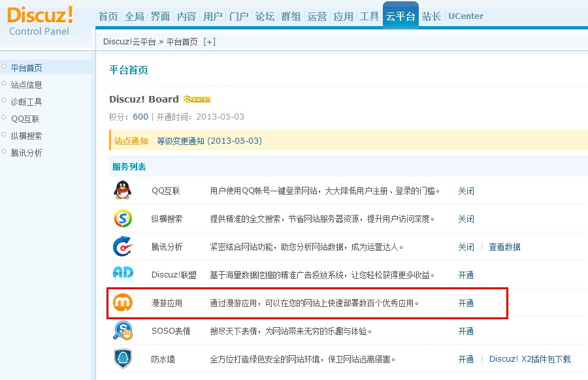Click the 防水墙 service name
The width and height of the screenshot is (588, 380).
click(163, 359)
